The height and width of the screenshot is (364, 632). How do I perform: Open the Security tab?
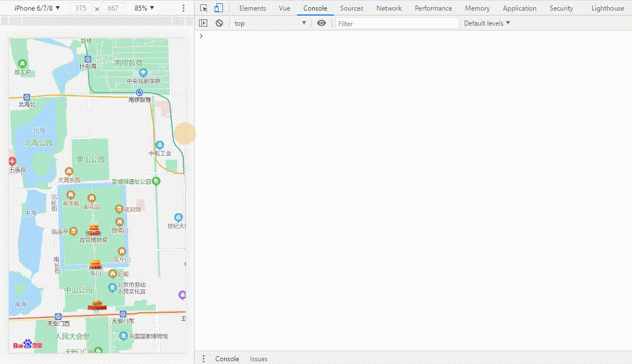coord(561,8)
